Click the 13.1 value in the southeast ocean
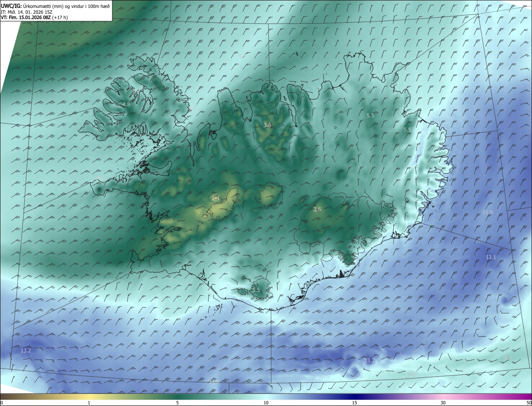This screenshot has height=406, width=532. tap(491, 257)
